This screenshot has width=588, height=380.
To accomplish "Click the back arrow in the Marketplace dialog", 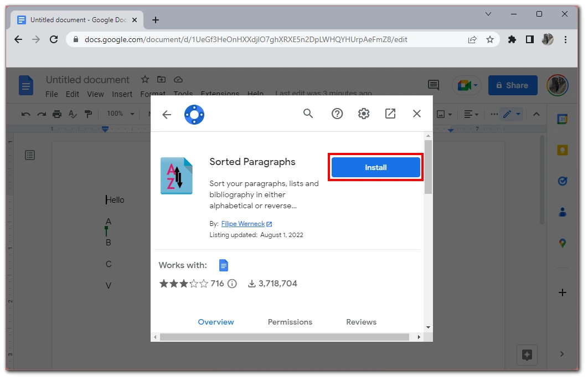I will coord(167,113).
